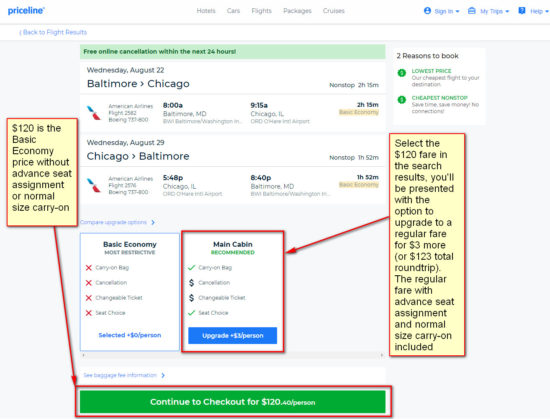Click the 8:00a departure time
550x419 pixels.
173,105
